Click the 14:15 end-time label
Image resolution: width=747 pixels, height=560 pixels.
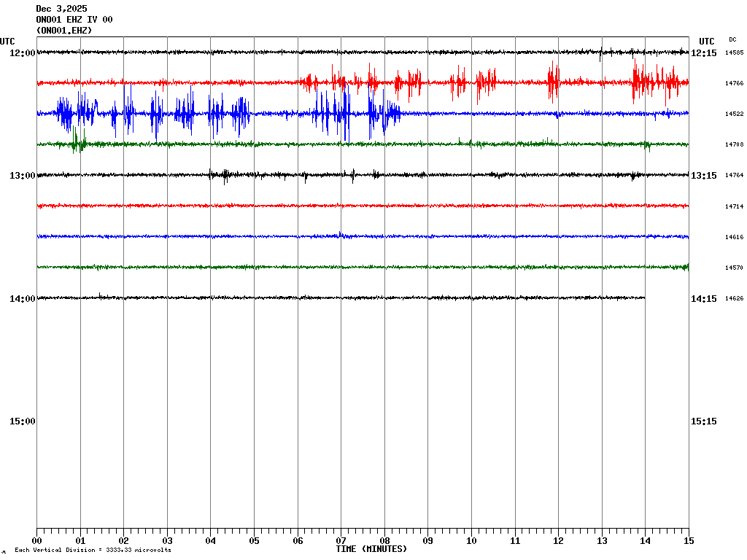704,299
